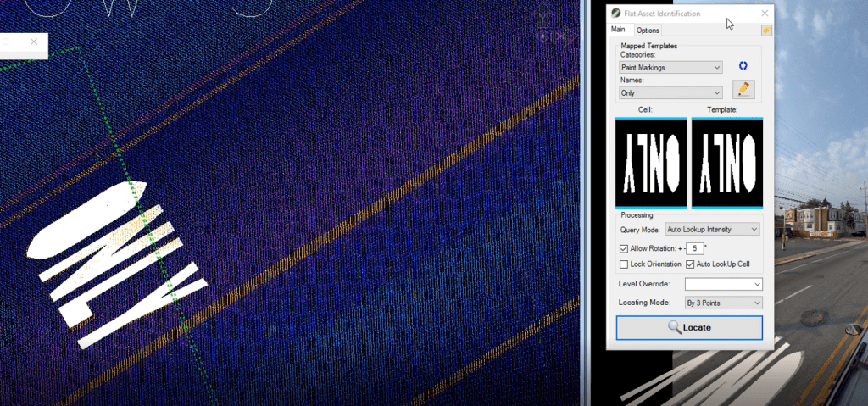Click the blue refresh templates icon
This screenshot has height=406, width=868.
[743, 66]
